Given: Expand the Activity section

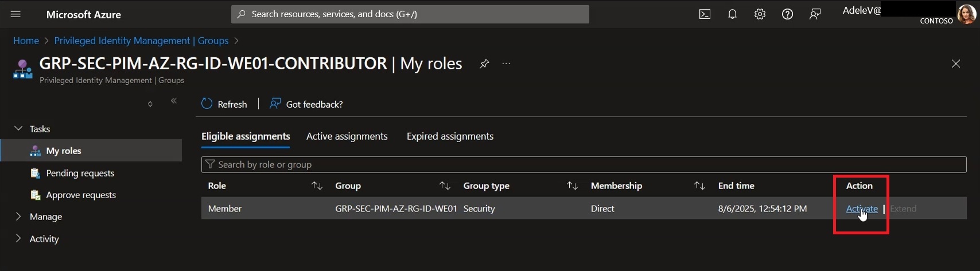Looking at the screenshot, I should click(x=18, y=238).
